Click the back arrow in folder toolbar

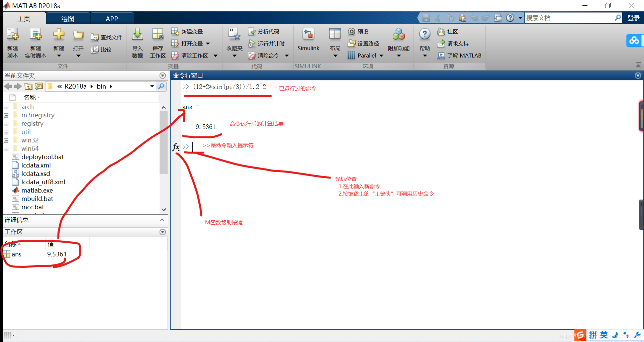pyautogui.click(x=8, y=87)
